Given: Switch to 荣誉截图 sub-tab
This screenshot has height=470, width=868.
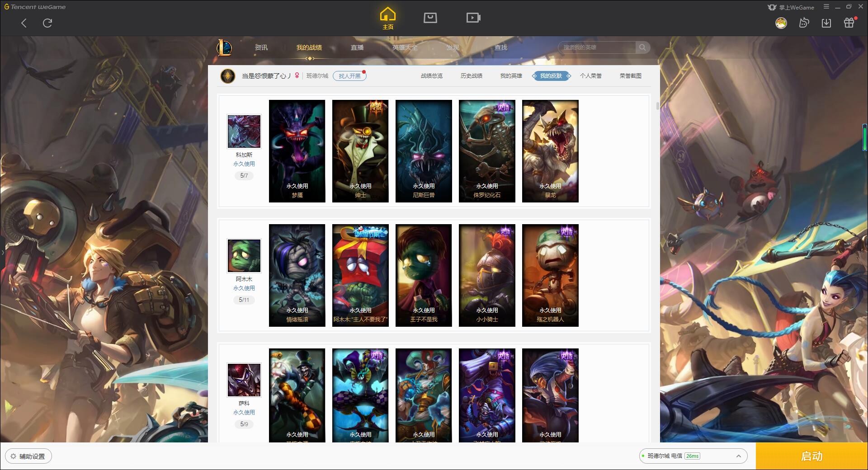Looking at the screenshot, I should tap(631, 76).
